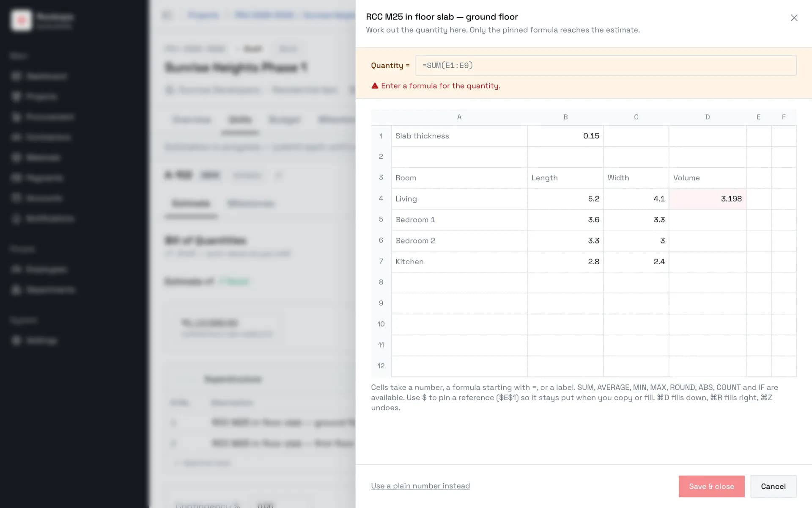Image resolution: width=812 pixels, height=508 pixels.
Task: Select row 4 header
Action: 381,199
